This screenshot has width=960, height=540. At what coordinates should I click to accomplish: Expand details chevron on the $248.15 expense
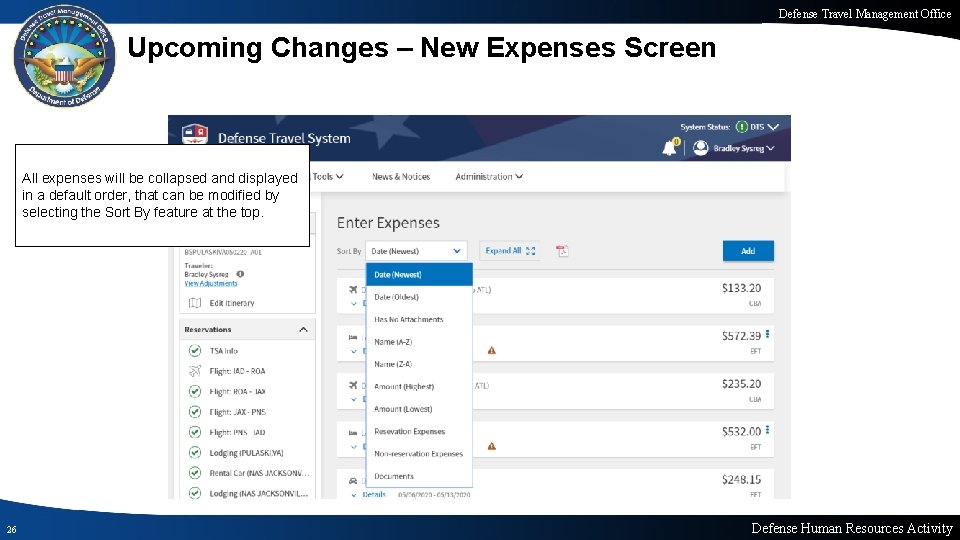tap(354, 495)
